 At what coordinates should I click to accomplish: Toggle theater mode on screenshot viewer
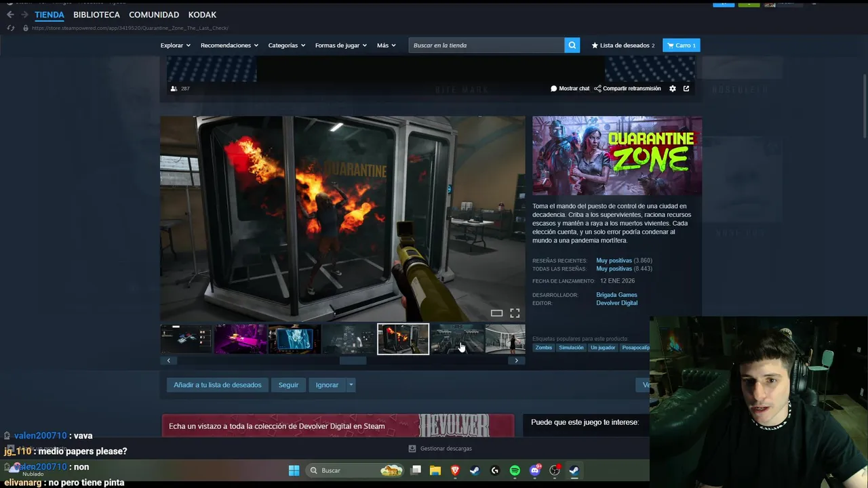tap(496, 313)
